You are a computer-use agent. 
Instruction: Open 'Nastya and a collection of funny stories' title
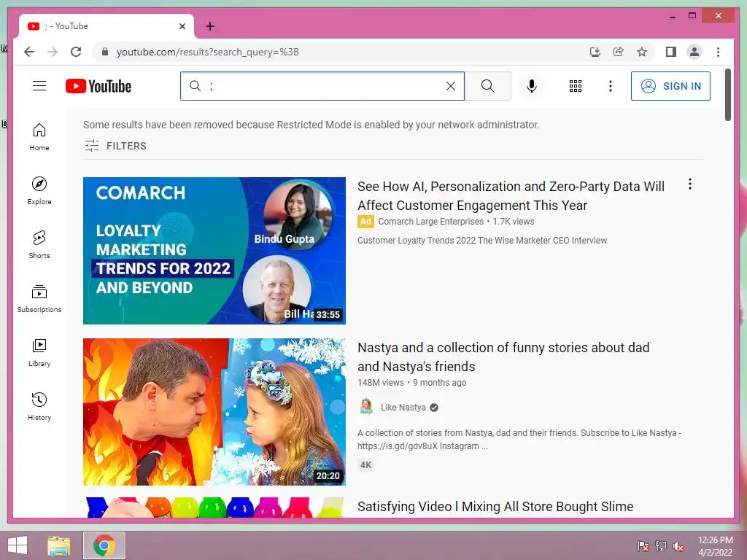tap(503, 357)
